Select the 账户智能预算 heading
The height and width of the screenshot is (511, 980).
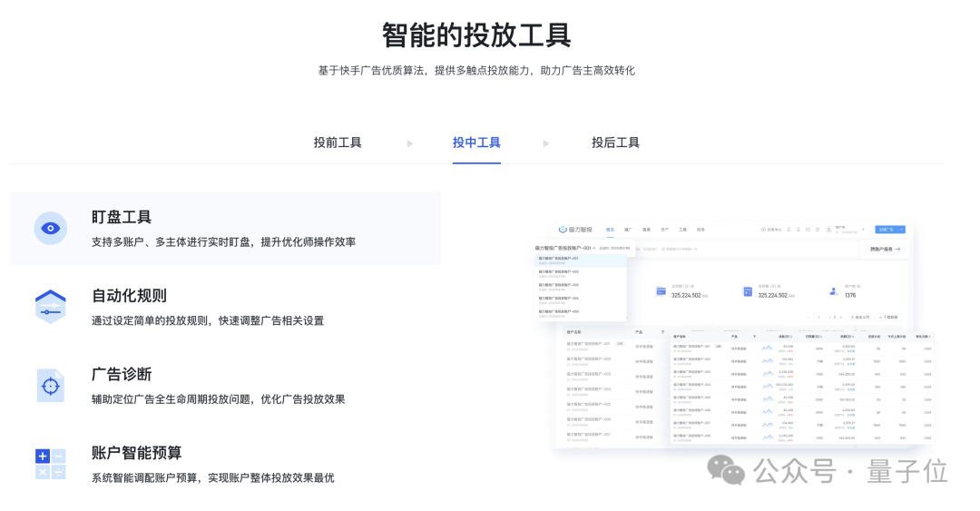[x=136, y=453]
